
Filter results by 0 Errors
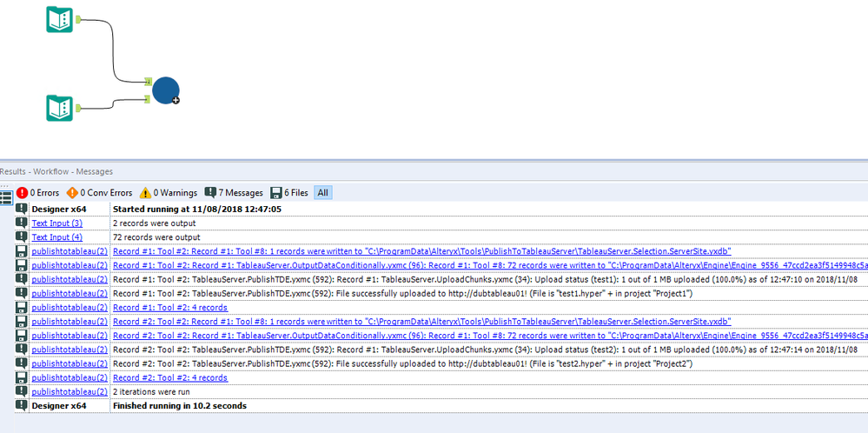point(37,193)
